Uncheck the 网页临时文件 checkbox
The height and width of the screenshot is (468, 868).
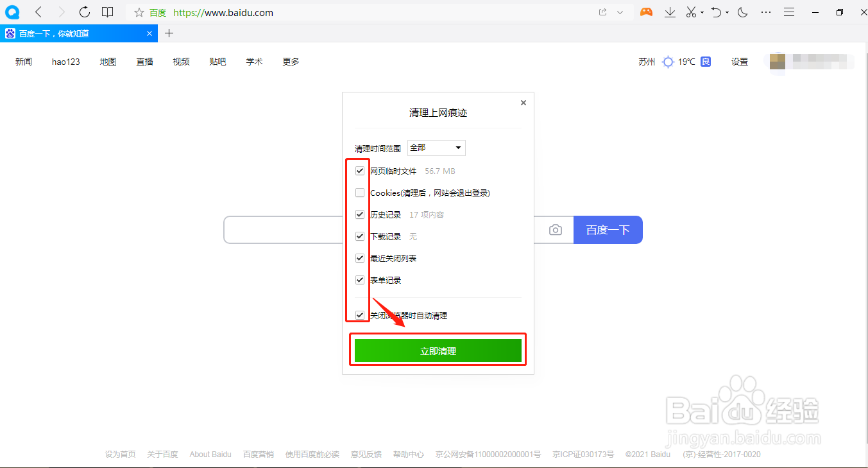(x=359, y=170)
